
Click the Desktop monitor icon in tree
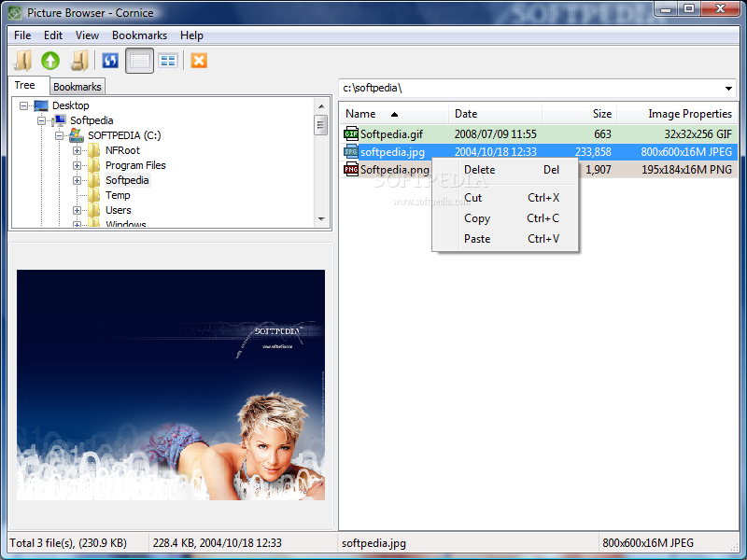41,105
